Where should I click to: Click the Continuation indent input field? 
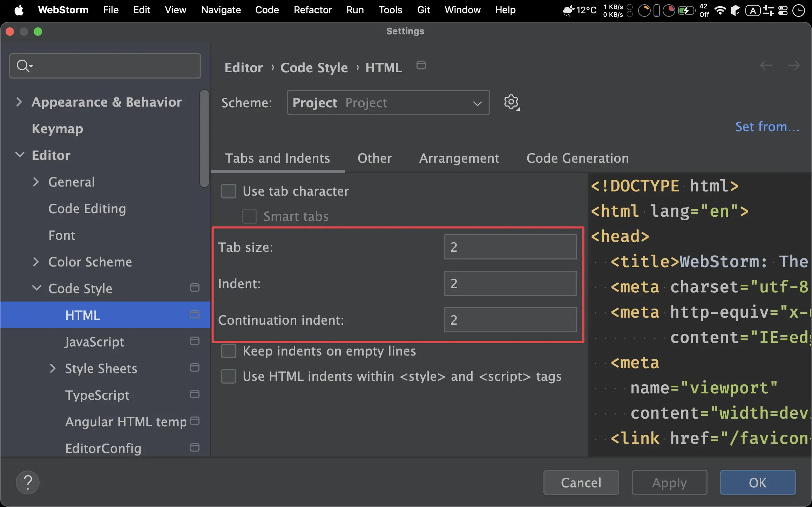coord(510,320)
